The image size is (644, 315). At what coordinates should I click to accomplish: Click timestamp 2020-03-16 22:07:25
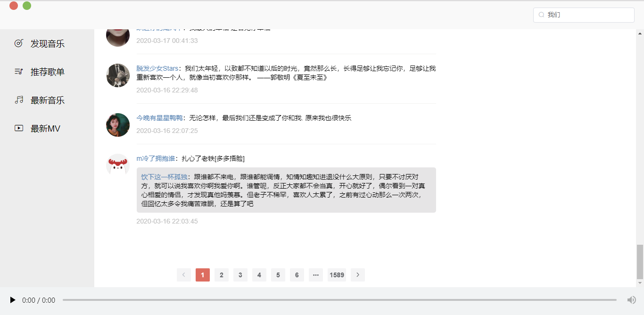167,131
